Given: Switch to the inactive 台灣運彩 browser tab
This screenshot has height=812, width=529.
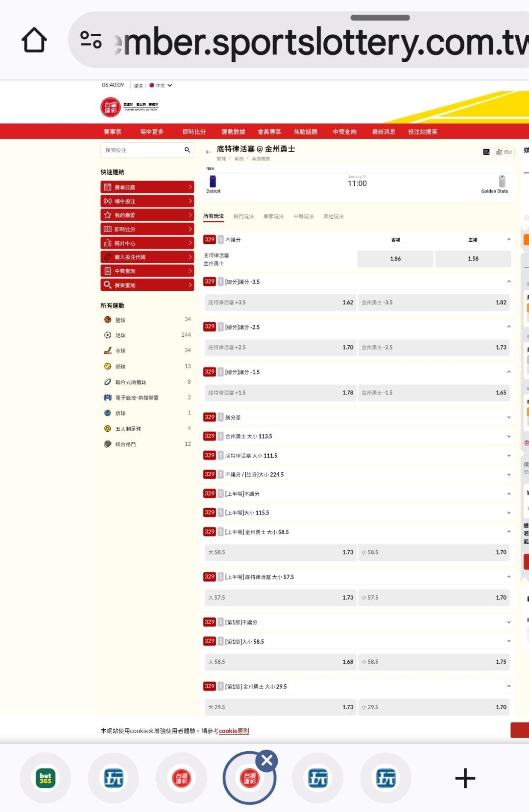Looking at the screenshot, I should (x=182, y=778).
